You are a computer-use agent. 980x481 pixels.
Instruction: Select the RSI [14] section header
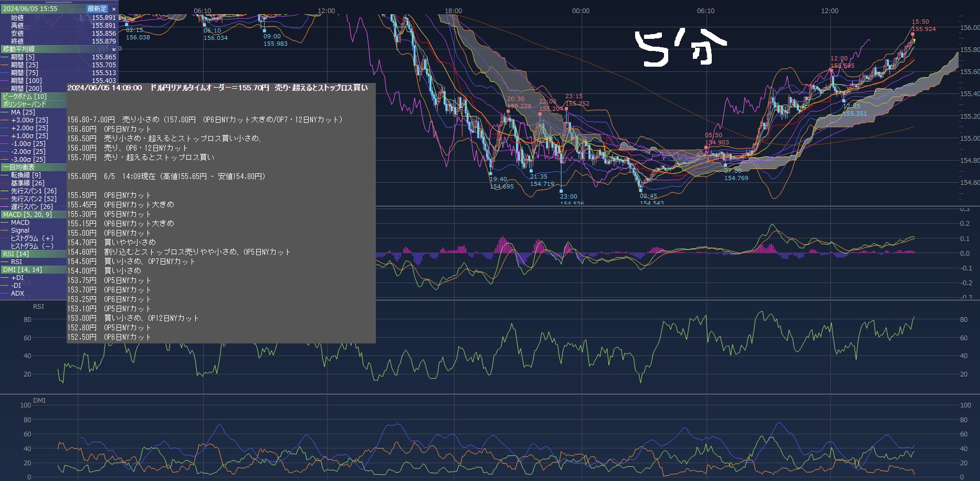(16, 254)
